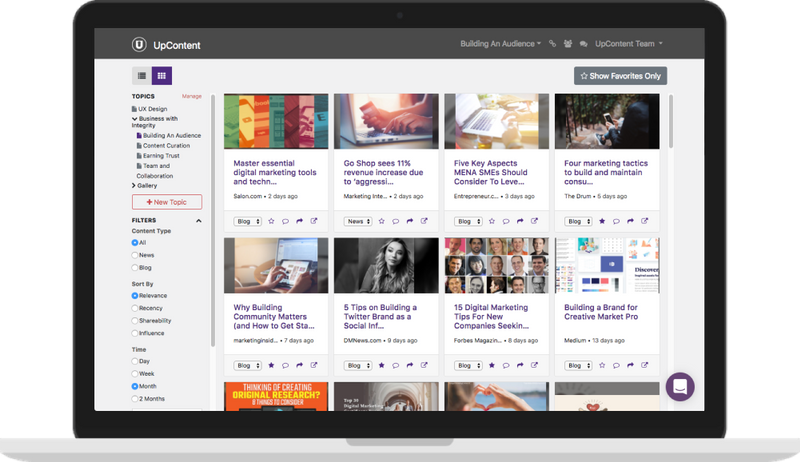Open Blog type dropdown on 5 Tips Twitter article
800x462 pixels.
[x=358, y=366]
